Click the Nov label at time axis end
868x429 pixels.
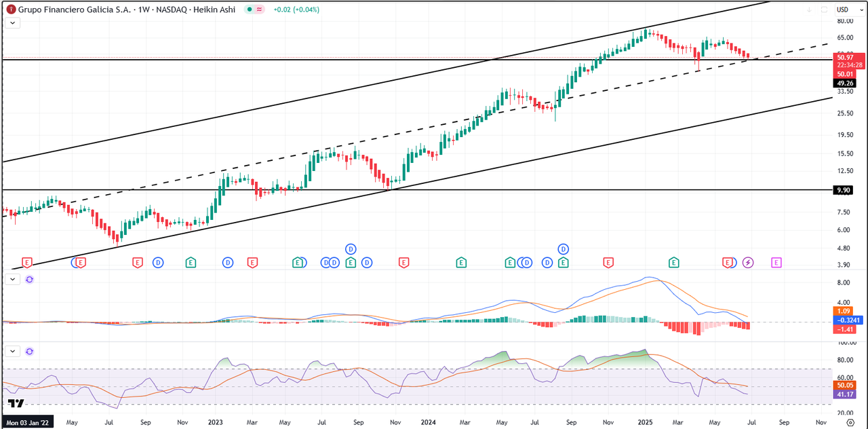click(821, 422)
